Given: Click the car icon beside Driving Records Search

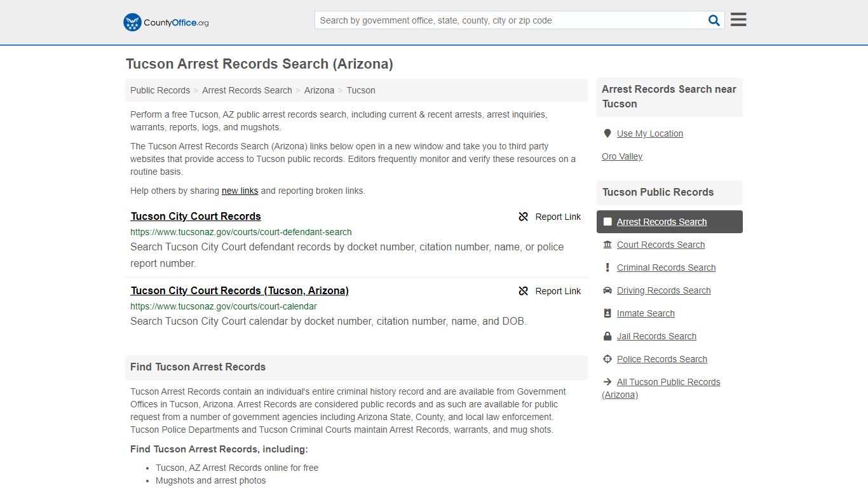Looking at the screenshot, I should pos(607,290).
